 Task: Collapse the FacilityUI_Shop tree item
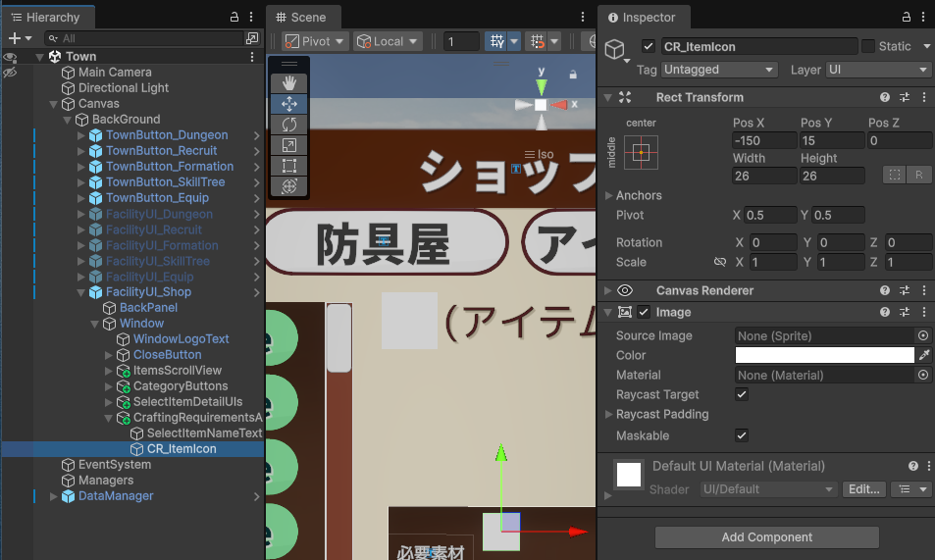tap(80, 292)
